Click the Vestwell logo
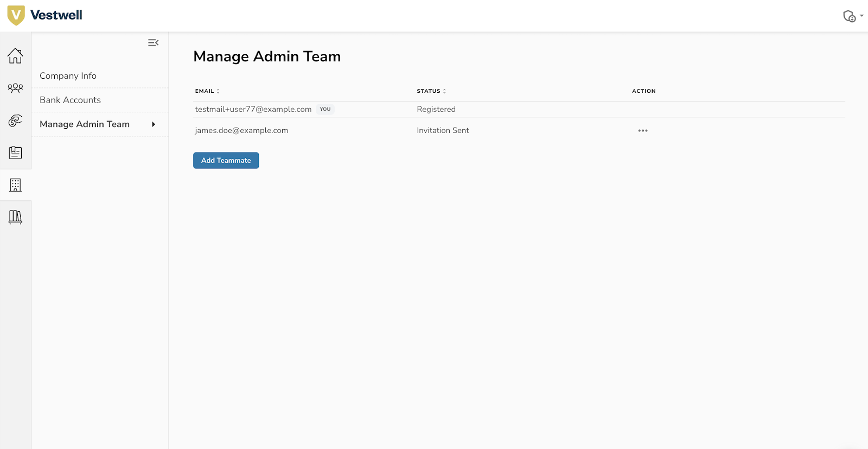 click(x=44, y=15)
